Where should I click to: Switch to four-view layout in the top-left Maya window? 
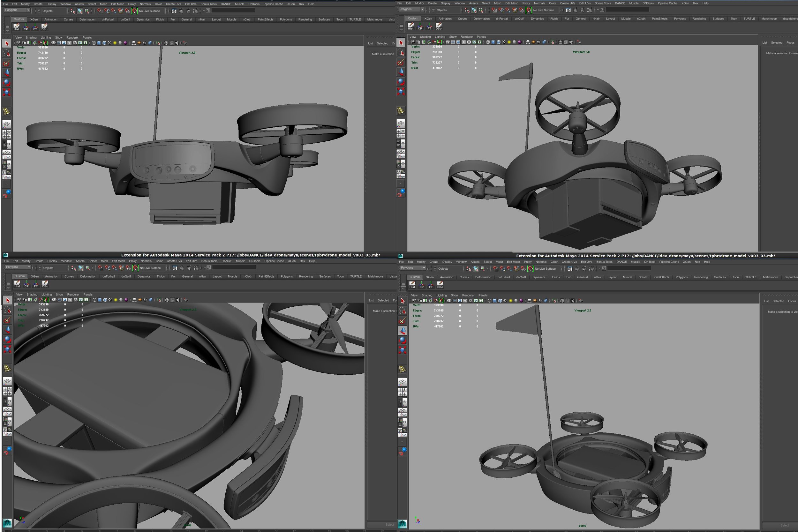(6, 134)
